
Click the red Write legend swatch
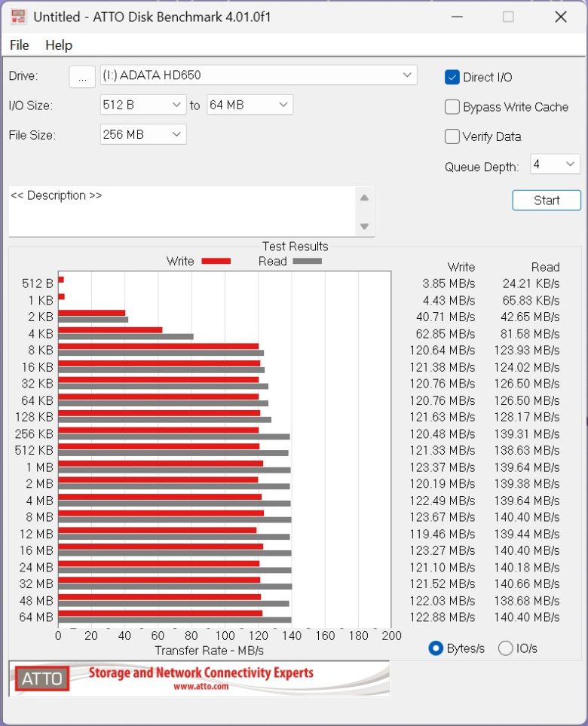click(x=216, y=261)
